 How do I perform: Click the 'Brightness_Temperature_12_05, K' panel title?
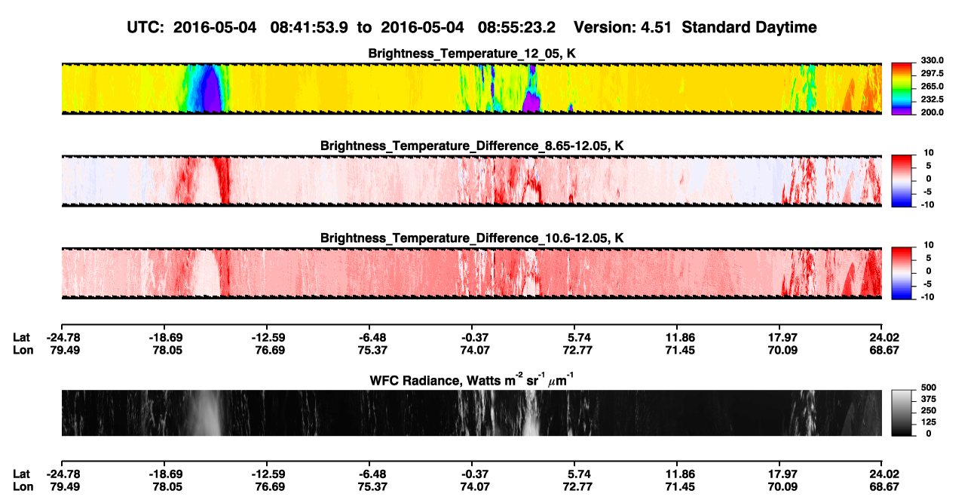(x=473, y=54)
